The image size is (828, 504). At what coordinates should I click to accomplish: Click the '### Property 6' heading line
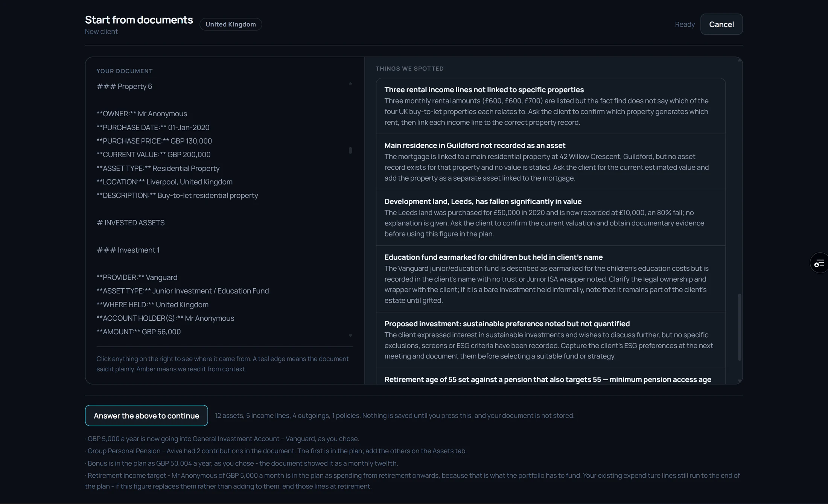pyautogui.click(x=124, y=87)
